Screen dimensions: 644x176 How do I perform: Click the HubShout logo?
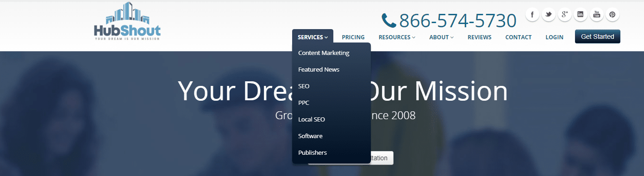(127, 21)
